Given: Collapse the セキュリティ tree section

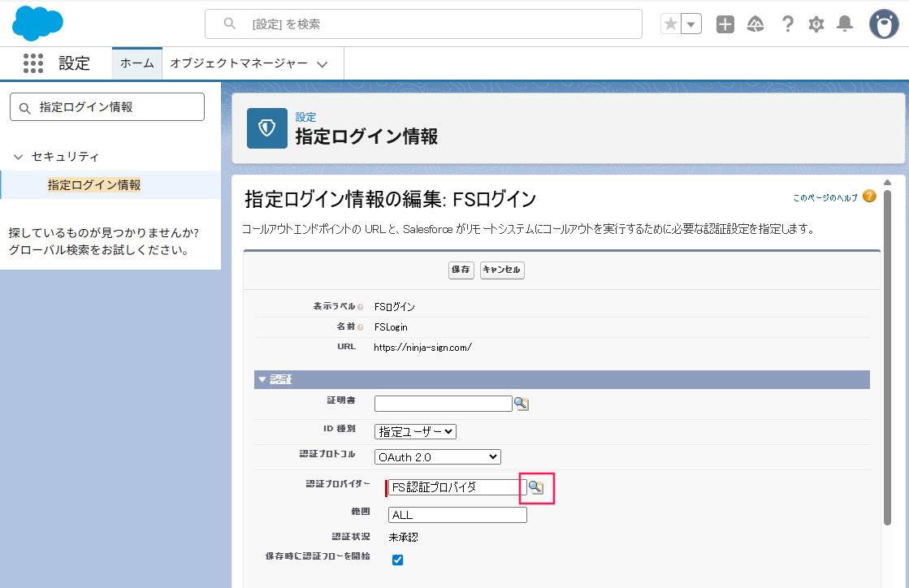Looking at the screenshot, I should [18, 157].
